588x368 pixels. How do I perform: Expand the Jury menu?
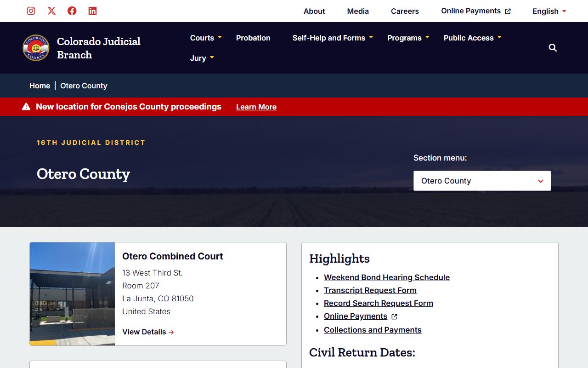[x=202, y=58]
